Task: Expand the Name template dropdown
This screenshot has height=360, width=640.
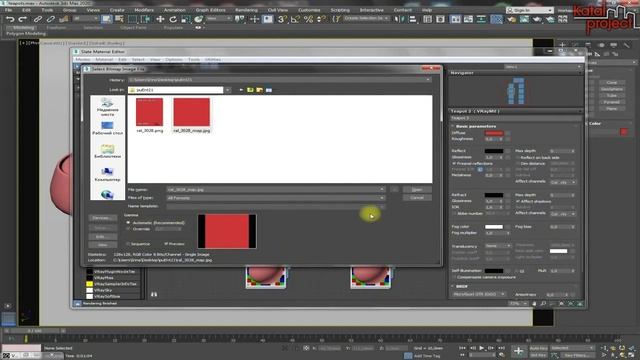Action: pyautogui.click(x=382, y=206)
